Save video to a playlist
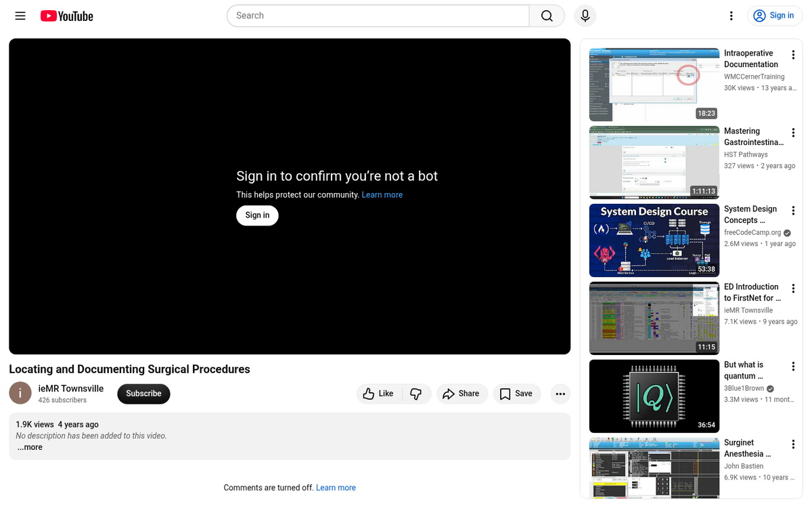This screenshot has width=812, height=508. (516, 394)
